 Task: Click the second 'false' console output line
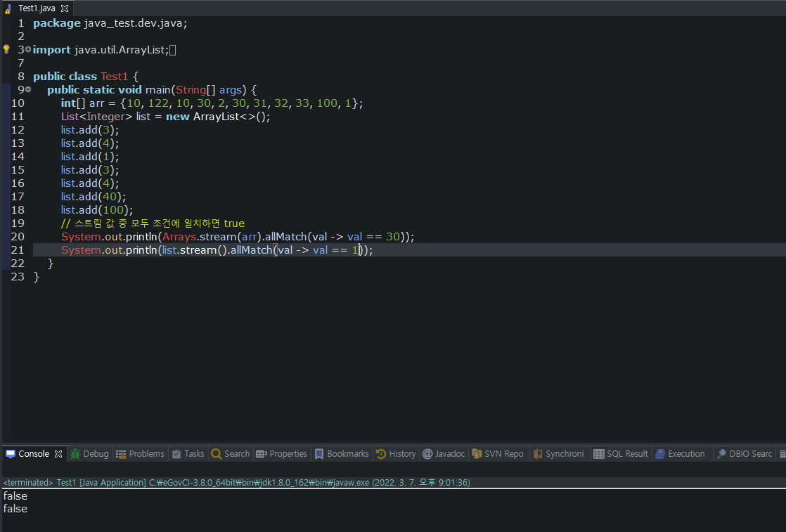15,508
